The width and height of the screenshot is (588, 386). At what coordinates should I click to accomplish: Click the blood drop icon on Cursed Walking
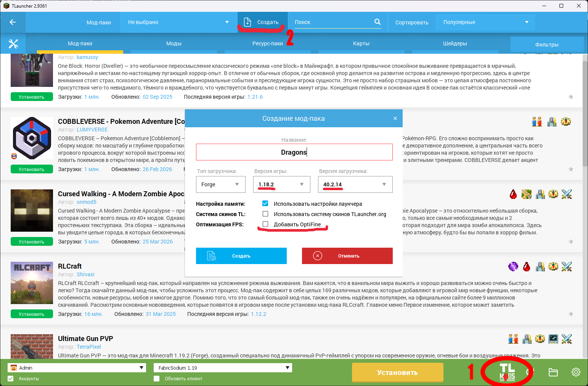tap(514, 194)
